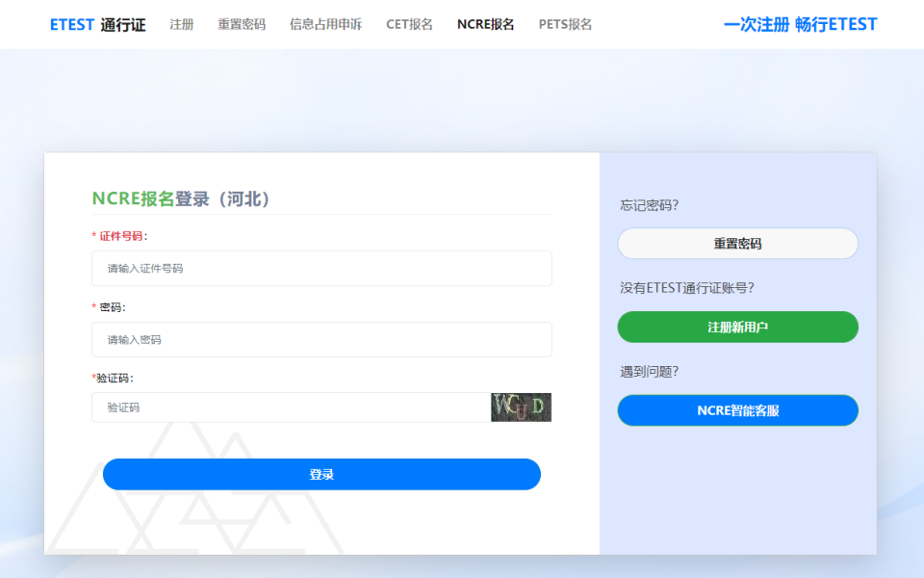Screen dimensions: 924x578
Task: Click the ETEST 通行证 logo
Action: click(98, 24)
